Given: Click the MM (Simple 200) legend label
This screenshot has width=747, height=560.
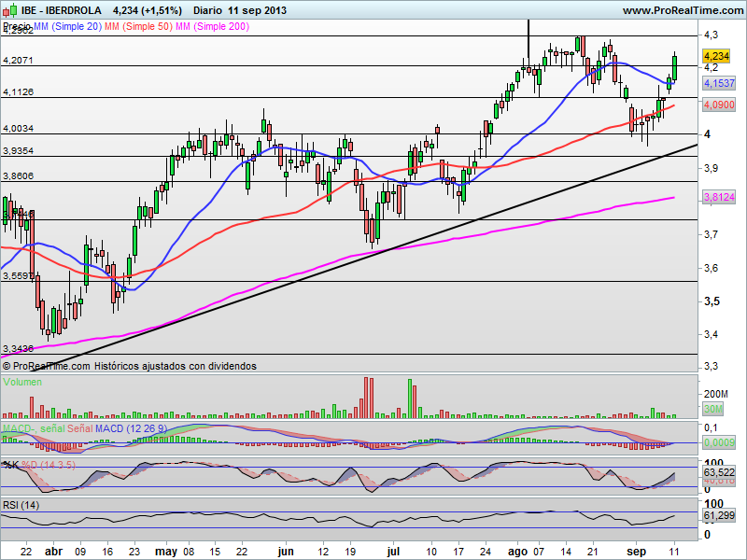Looking at the screenshot, I should (213, 26).
